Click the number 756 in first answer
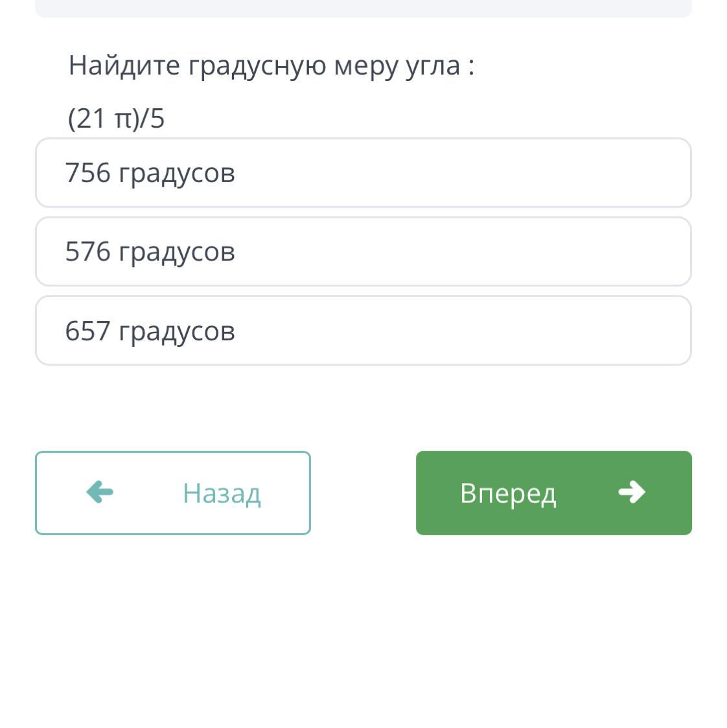 pos(88,172)
